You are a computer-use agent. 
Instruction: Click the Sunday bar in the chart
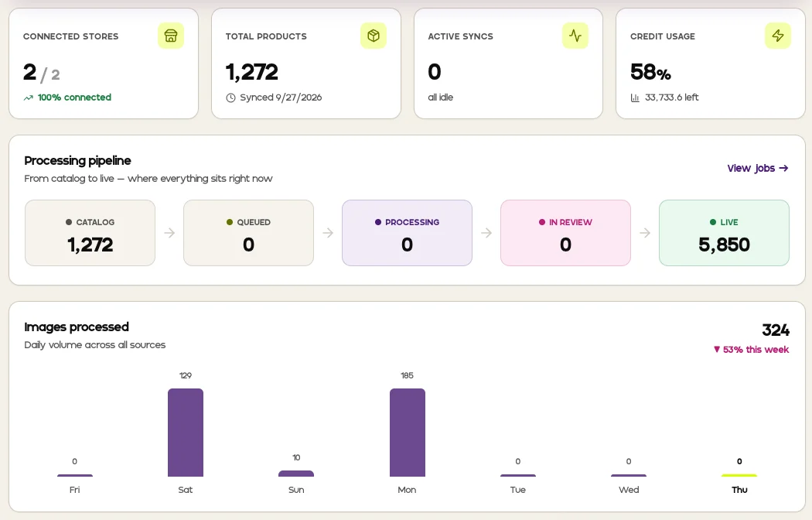coord(296,474)
